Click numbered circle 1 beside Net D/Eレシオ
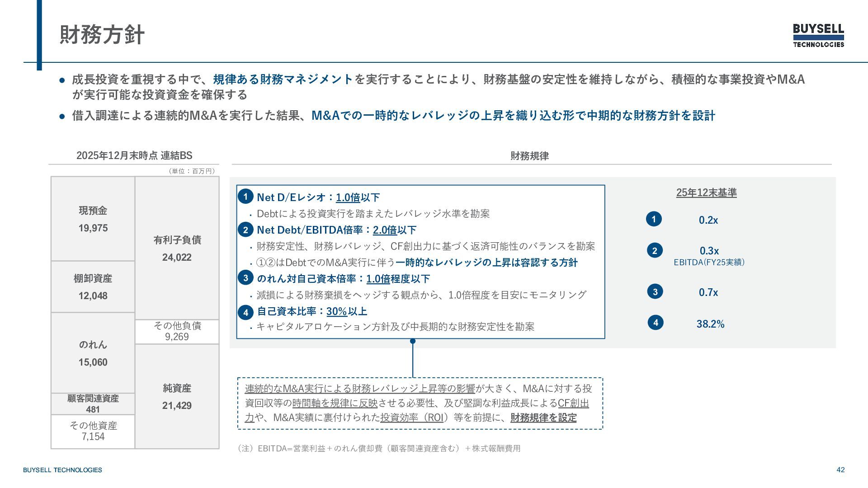This screenshot has height=488, width=868. click(245, 197)
